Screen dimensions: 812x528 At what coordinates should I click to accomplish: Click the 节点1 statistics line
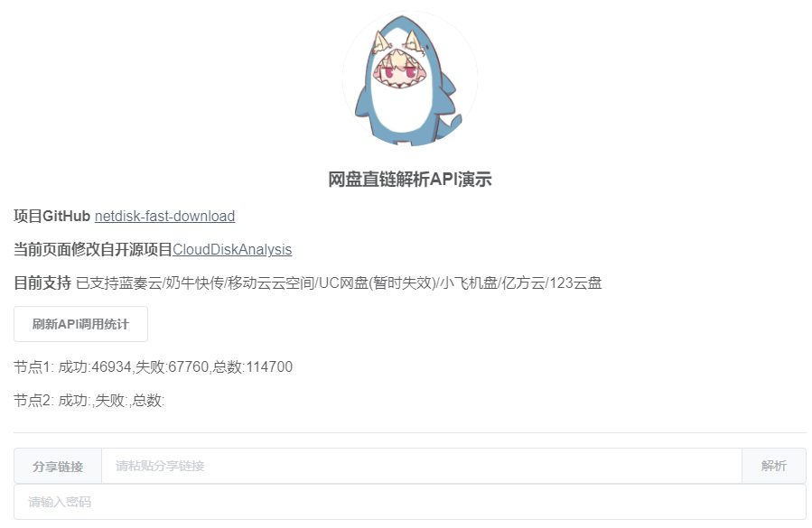[154, 367]
